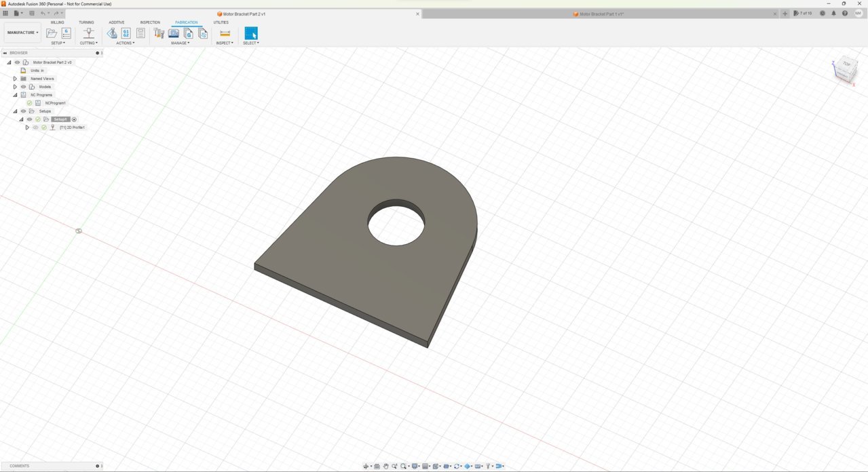
Task: Open the Machine Library icon
Action: [174, 33]
